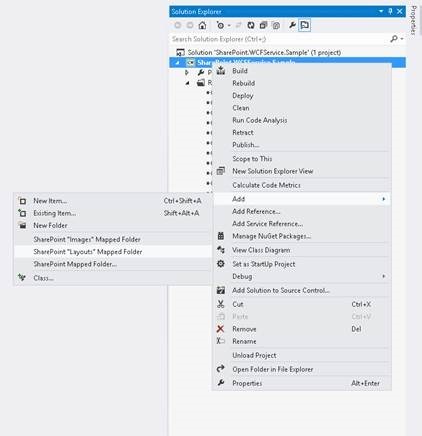Go forward in Solution Explorer

[190, 25]
